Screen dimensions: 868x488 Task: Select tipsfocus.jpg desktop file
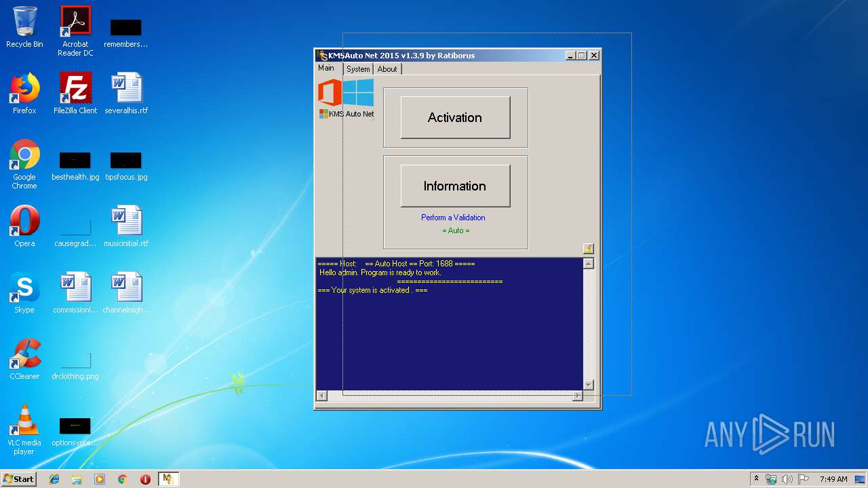point(126,166)
